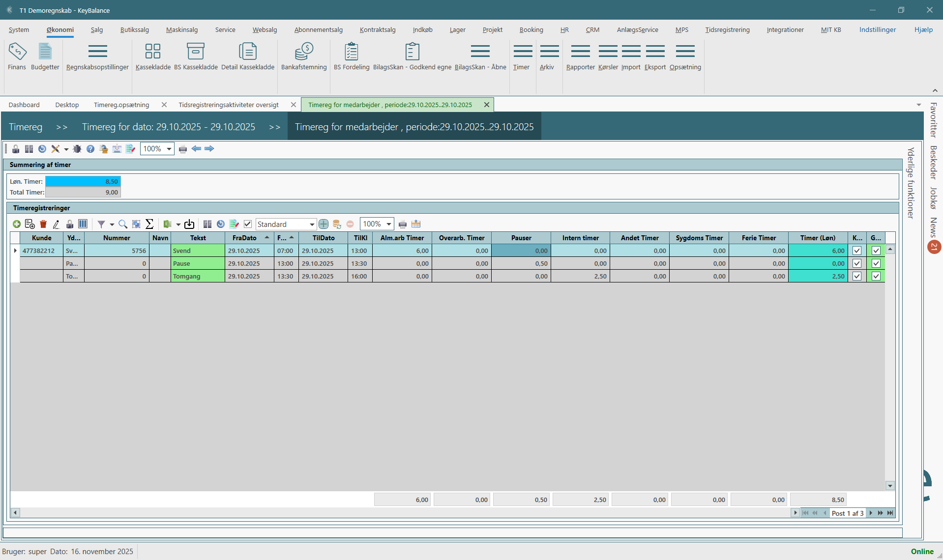Click the green add new record icon
Viewport: 943px width, 560px height.
click(17, 224)
